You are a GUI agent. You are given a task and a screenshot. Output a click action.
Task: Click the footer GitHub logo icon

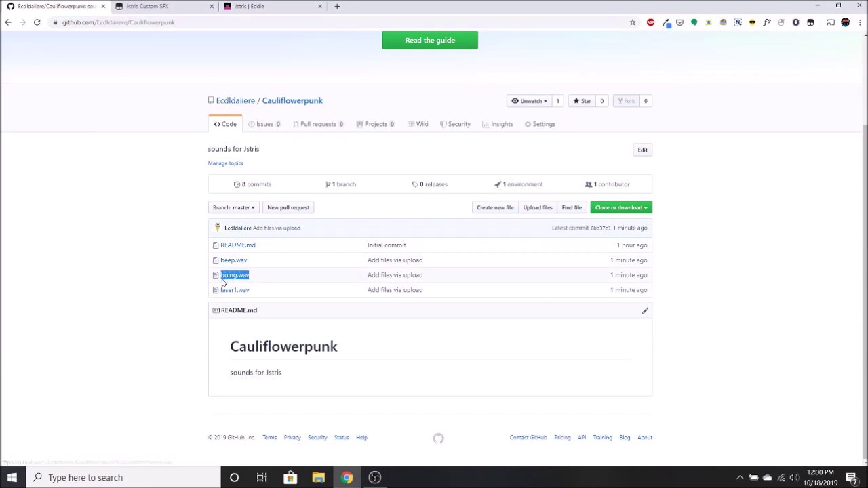pyautogui.click(x=439, y=439)
